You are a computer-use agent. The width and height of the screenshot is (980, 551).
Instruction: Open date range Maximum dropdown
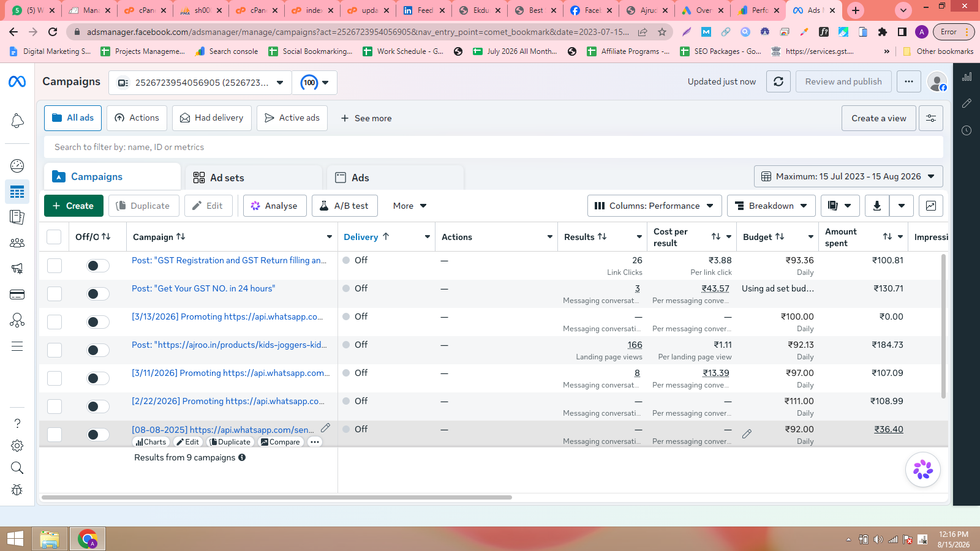(x=848, y=176)
